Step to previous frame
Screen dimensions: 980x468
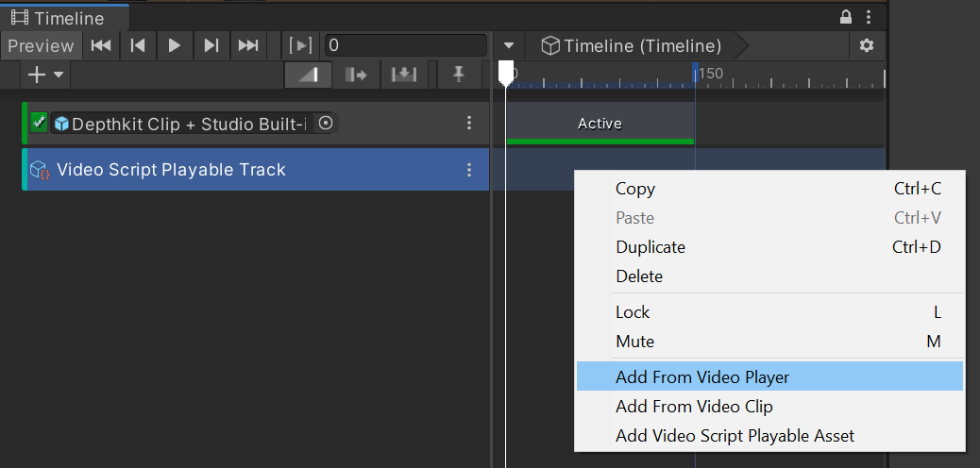[138, 45]
